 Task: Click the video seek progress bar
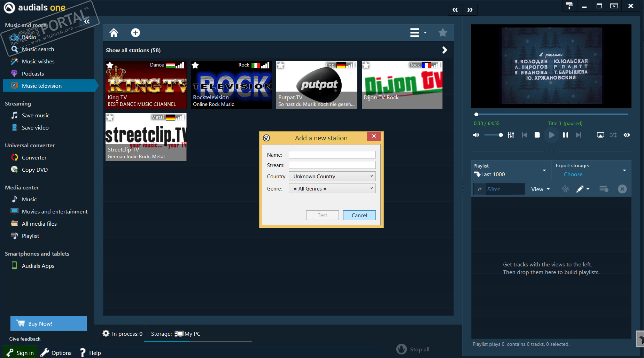click(551, 114)
